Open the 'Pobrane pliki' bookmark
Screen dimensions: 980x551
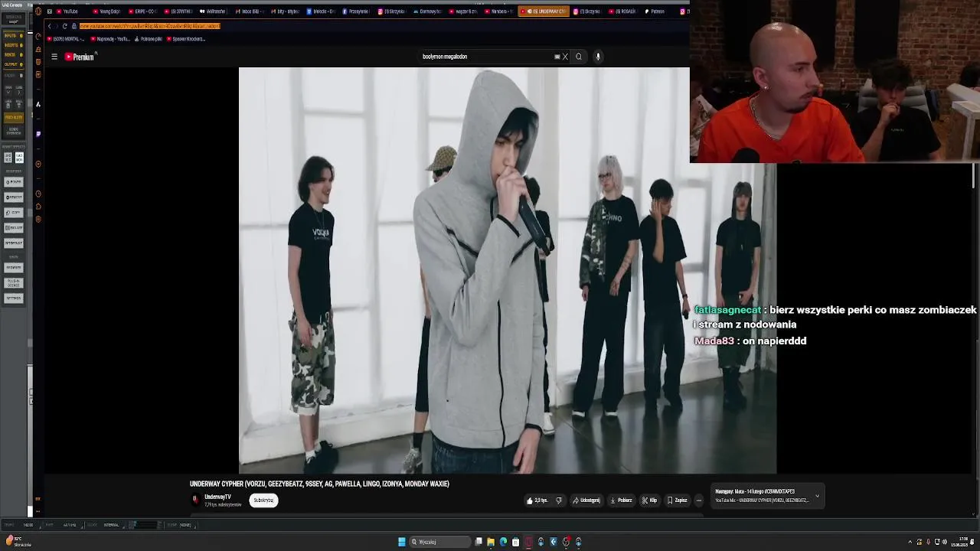[149, 39]
